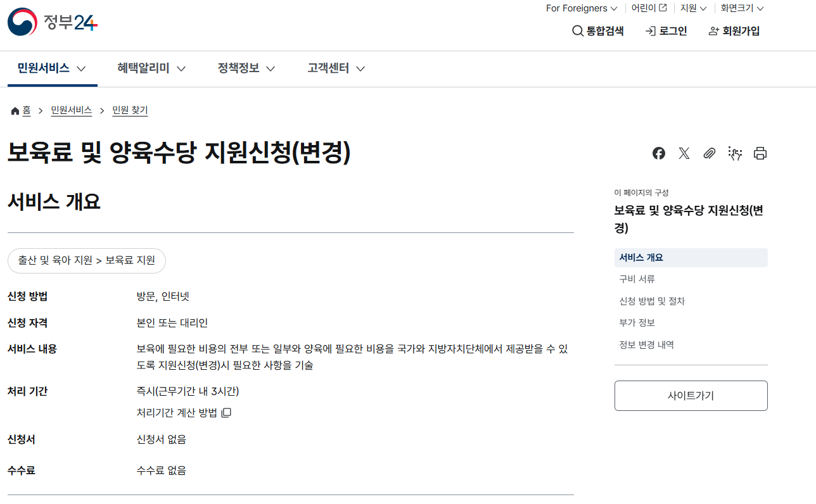Open 통합검색 search

click(x=597, y=30)
